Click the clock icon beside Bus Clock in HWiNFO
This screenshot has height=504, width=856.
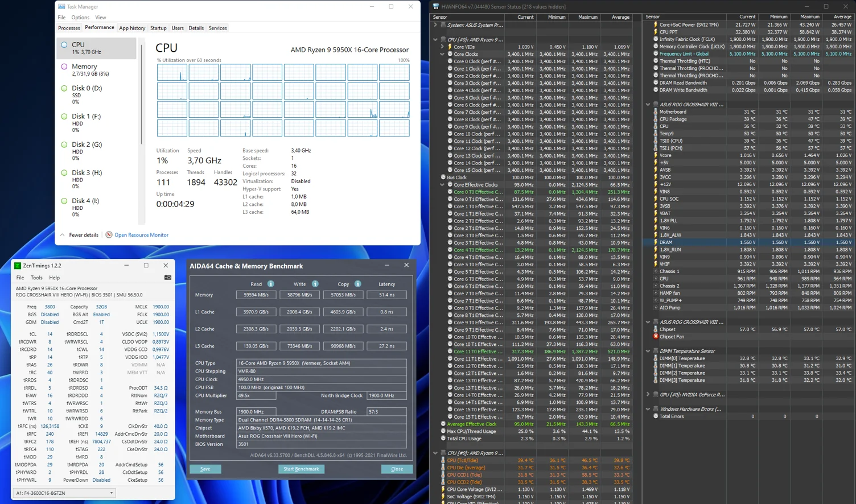pos(443,177)
